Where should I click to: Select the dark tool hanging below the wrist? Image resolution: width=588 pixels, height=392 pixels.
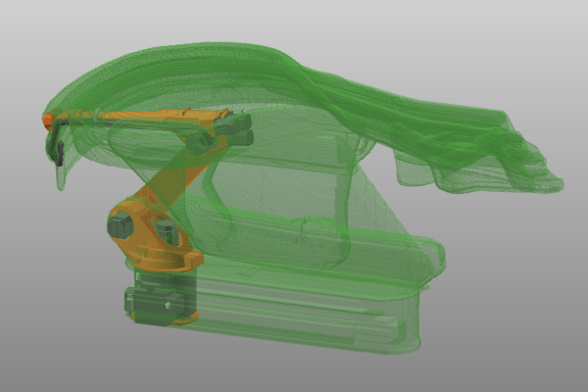59,152
